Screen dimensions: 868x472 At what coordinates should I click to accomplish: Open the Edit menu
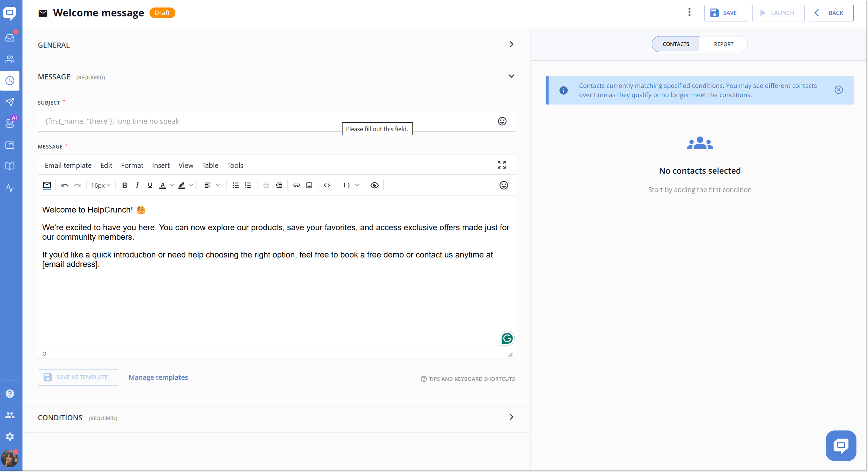coord(106,165)
